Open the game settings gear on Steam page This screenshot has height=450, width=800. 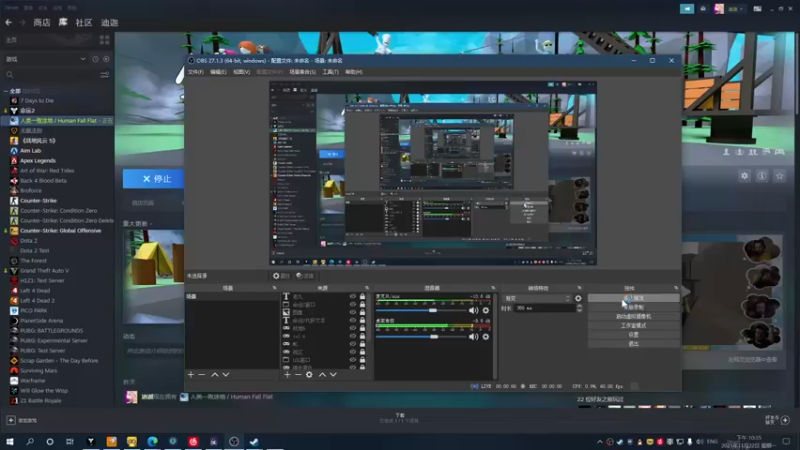(x=744, y=176)
